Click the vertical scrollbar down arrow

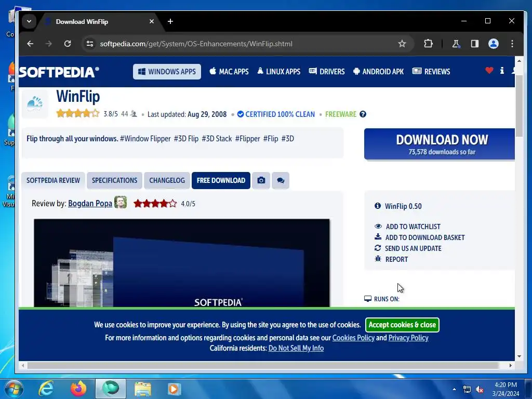point(519,356)
